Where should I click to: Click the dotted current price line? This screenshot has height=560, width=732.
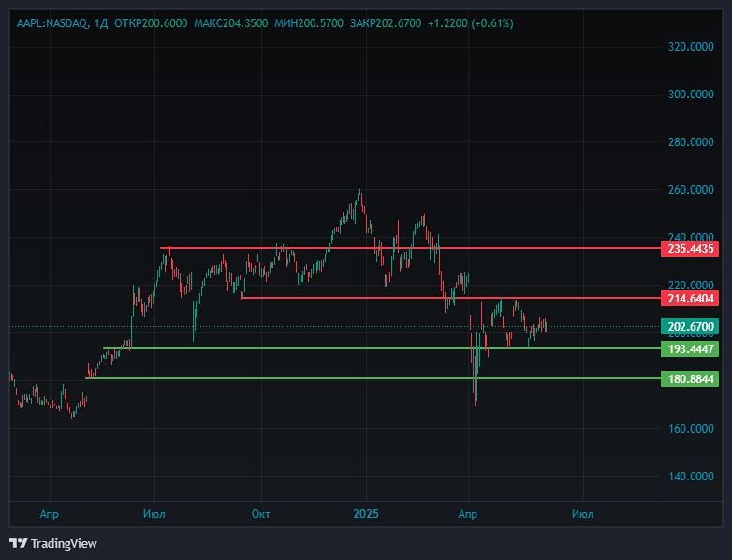335,327
